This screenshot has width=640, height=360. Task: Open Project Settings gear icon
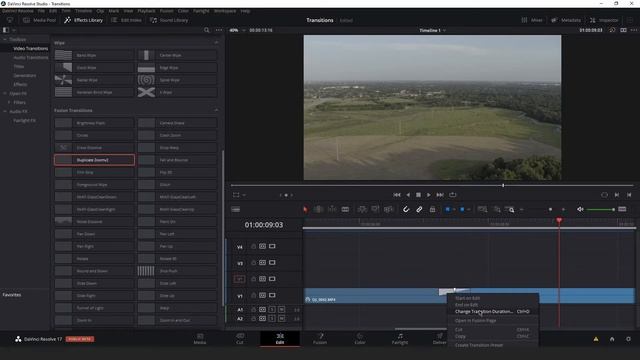click(x=628, y=339)
